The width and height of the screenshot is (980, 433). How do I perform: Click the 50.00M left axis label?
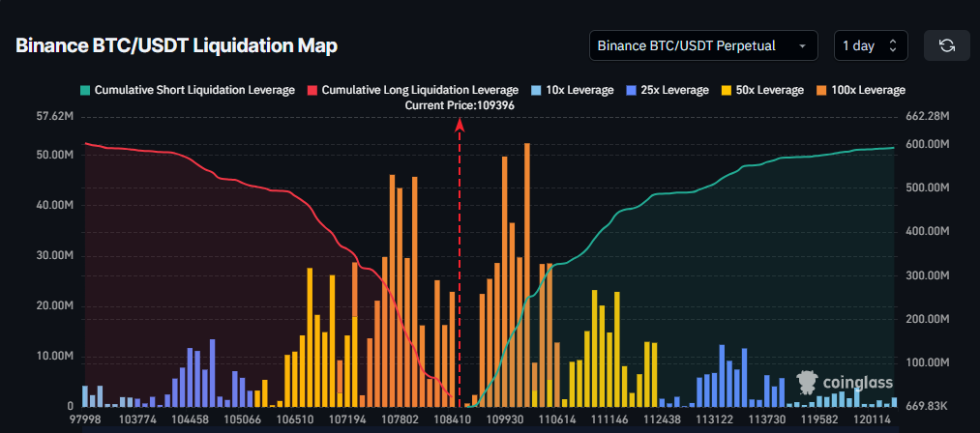click(x=55, y=155)
